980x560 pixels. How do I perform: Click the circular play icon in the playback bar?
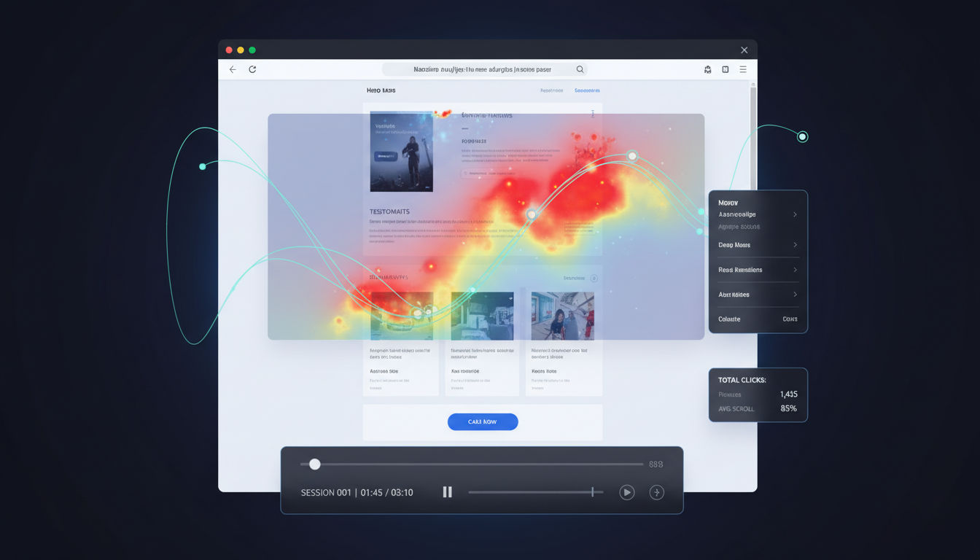point(626,492)
